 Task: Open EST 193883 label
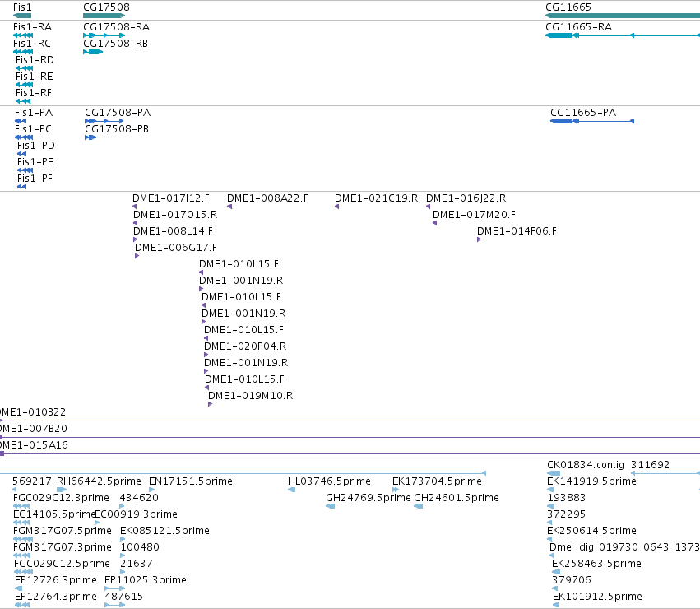tap(566, 498)
